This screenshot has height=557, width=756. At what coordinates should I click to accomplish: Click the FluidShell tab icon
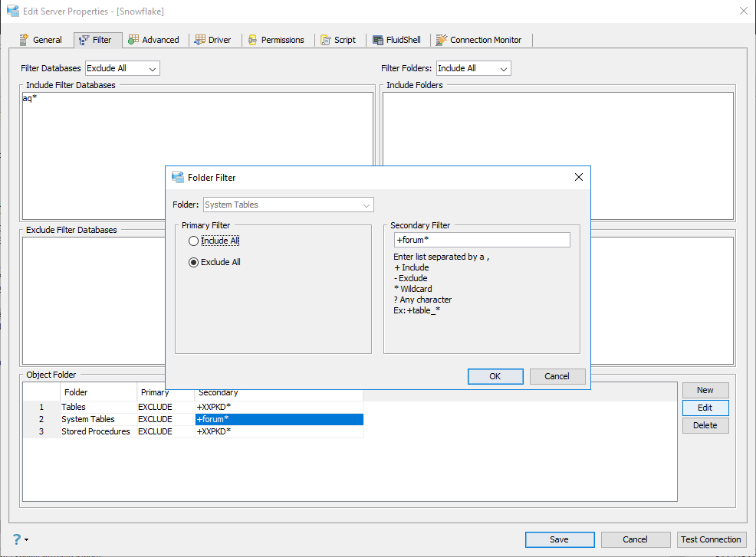(x=378, y=40)
